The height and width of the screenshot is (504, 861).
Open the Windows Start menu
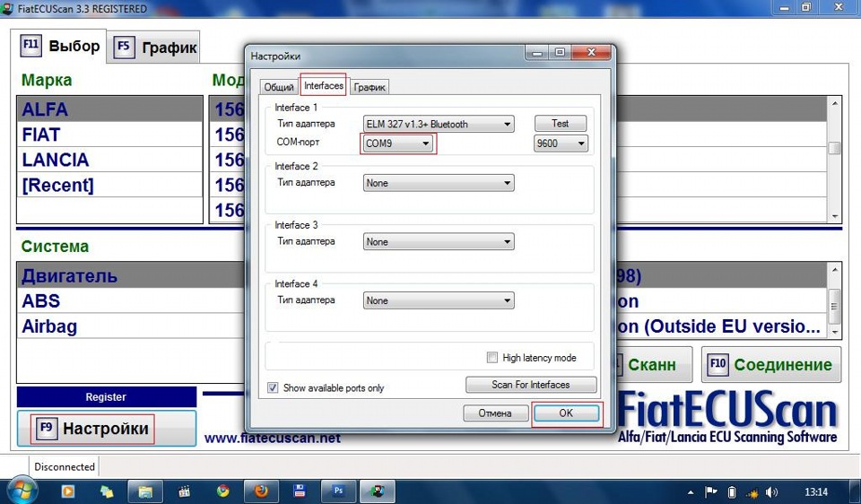pyautogui.click(x=22, y=491)
